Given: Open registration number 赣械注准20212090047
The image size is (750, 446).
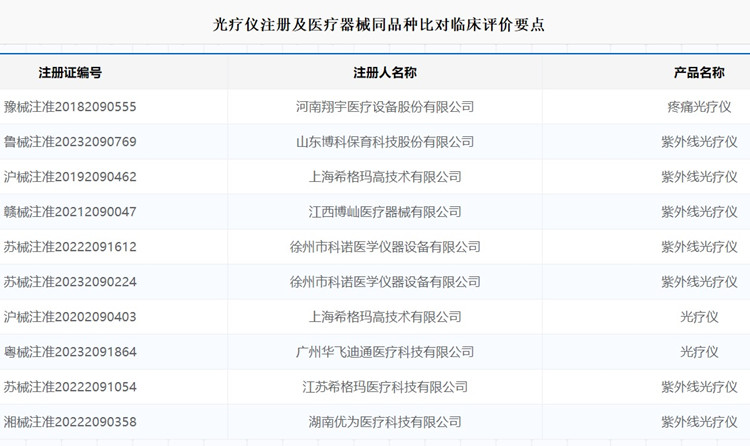Looking at the screenshot, I should [x=70, y=212].
